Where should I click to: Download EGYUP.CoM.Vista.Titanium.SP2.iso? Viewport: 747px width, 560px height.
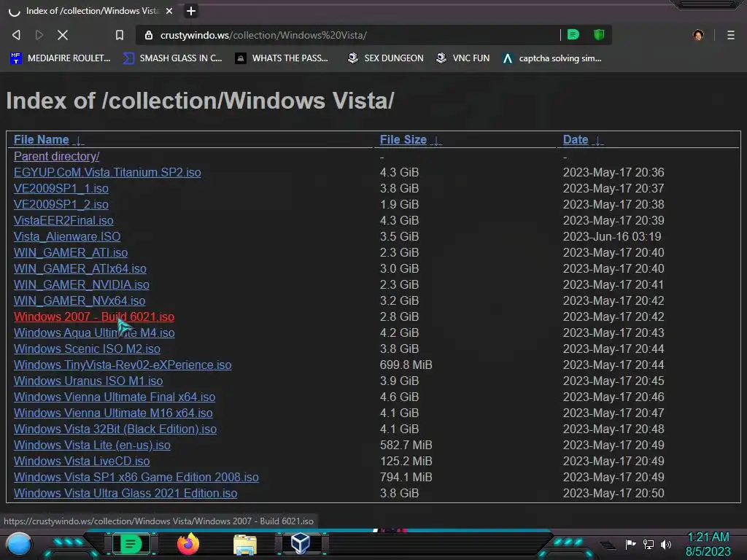tap(107, 172)
